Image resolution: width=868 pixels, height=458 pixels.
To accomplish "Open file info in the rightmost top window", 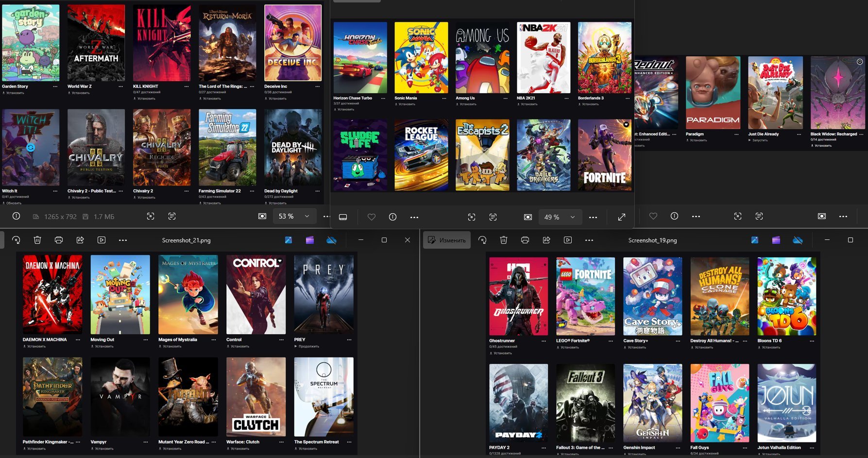I will 675,216.
